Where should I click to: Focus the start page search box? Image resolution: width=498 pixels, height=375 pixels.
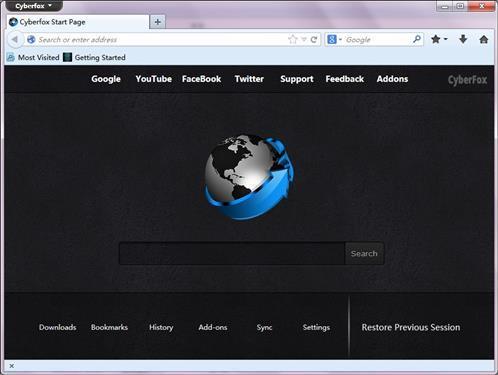point(232,253)
